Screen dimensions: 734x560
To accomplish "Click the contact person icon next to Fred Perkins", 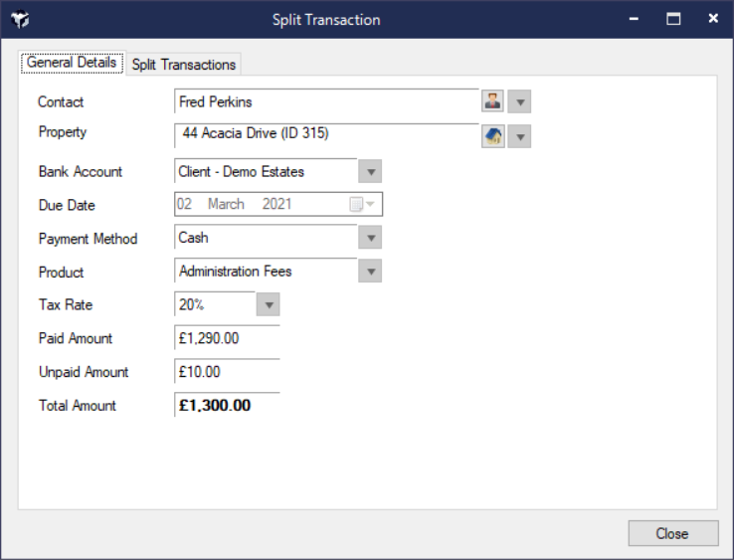I will 493,101.
